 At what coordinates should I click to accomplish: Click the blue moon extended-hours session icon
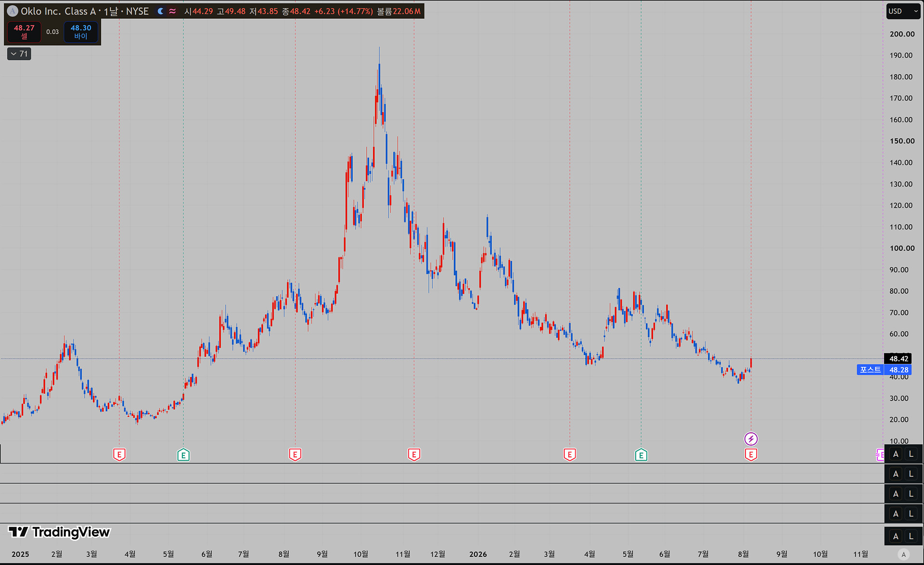tap(161, 11)
